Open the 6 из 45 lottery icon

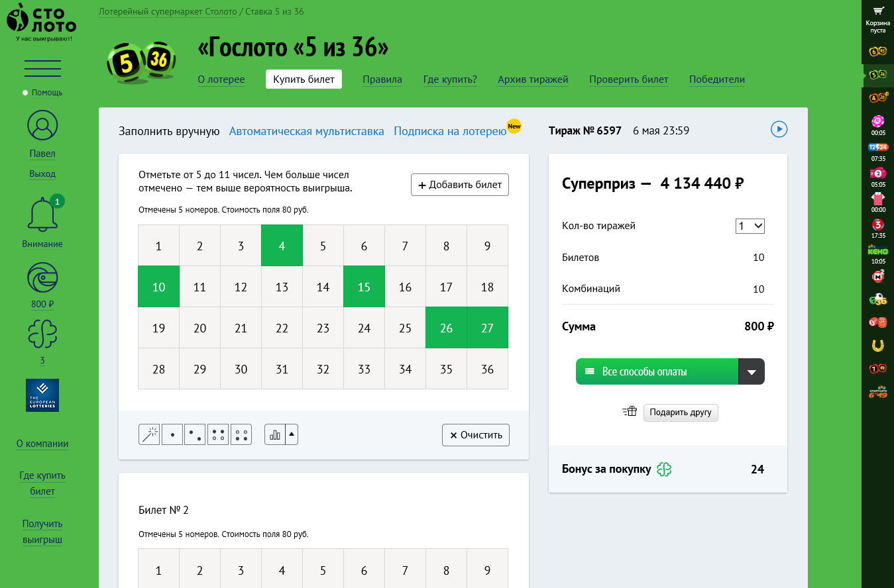[877, 52]
